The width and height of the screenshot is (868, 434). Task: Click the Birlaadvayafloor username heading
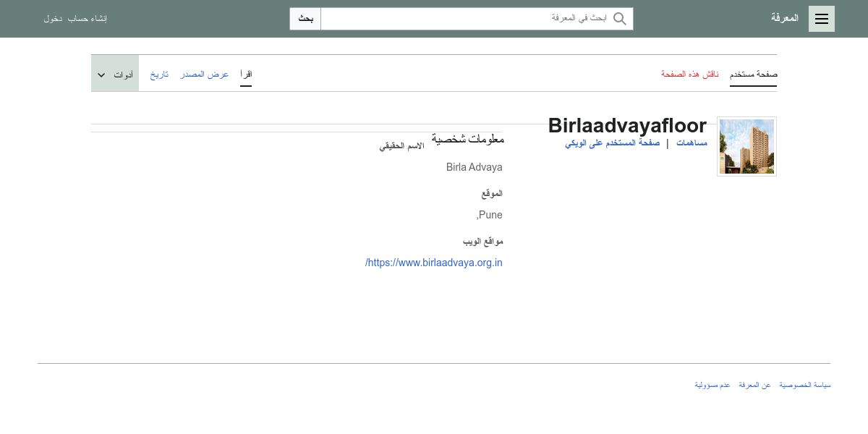(627, 126)
